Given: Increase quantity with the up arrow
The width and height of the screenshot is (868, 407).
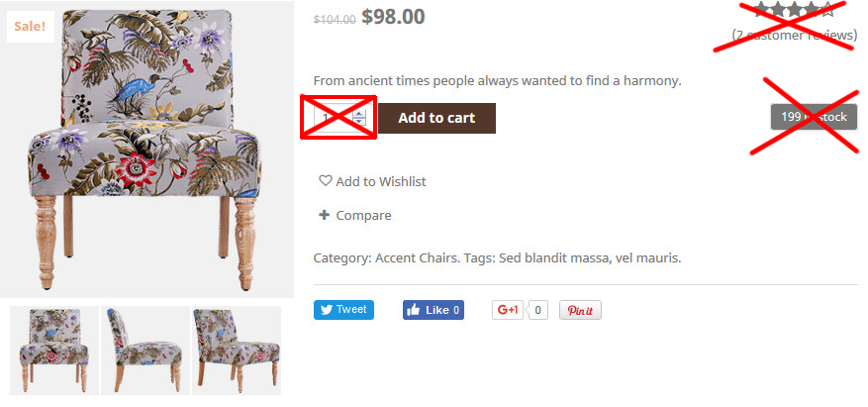Looking at the screenshot, I should coord(359,114).
